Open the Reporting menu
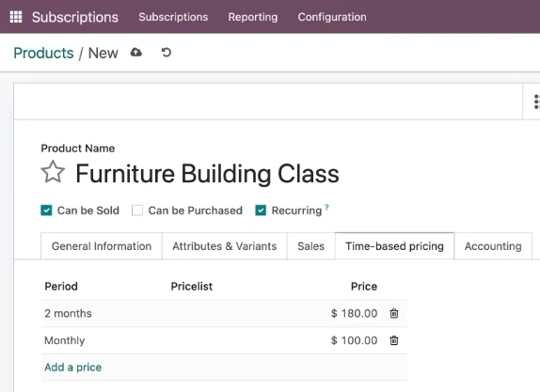Screen dimensions: 540x392 [x=253, y=17]
